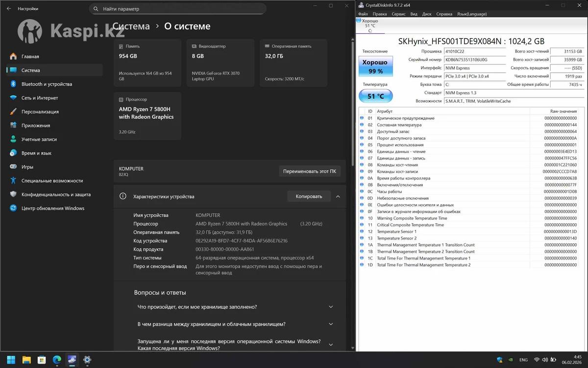Open Центр обновления Windows
The height and width of the screenshot is (368, 588).
[x=52, y=209]
